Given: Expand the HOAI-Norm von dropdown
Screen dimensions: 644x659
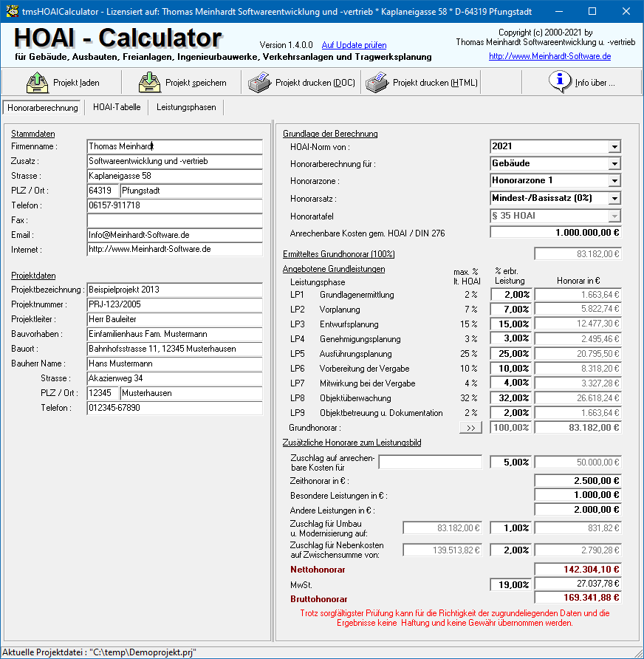Looking at the screenshot, I should [x=614, y=146].
